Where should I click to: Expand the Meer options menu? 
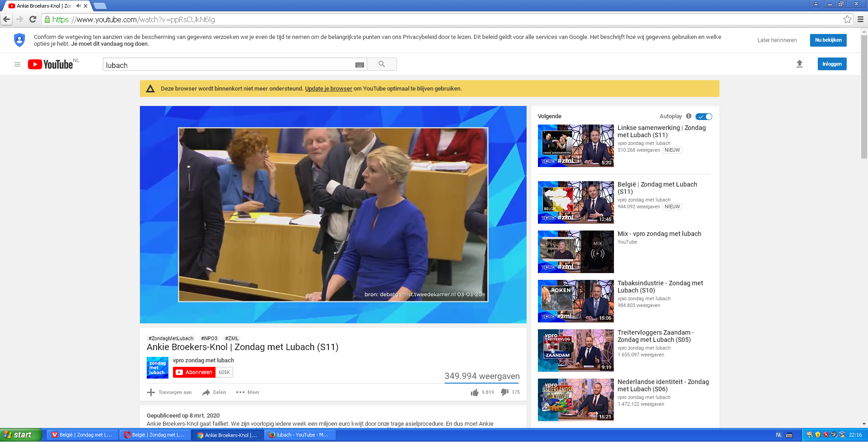[x=248, y=392]
